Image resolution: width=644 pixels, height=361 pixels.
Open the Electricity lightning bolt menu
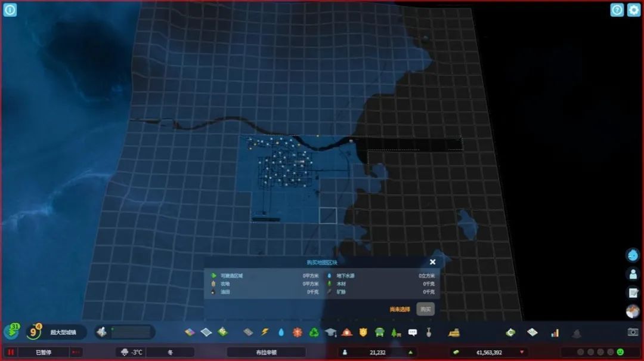[265, 332]
